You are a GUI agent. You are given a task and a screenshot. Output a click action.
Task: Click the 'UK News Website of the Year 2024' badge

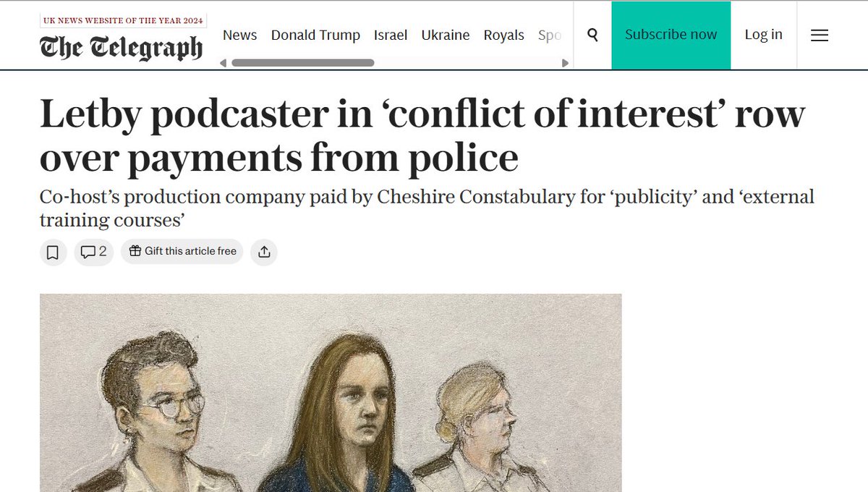[x=123, y=20]
